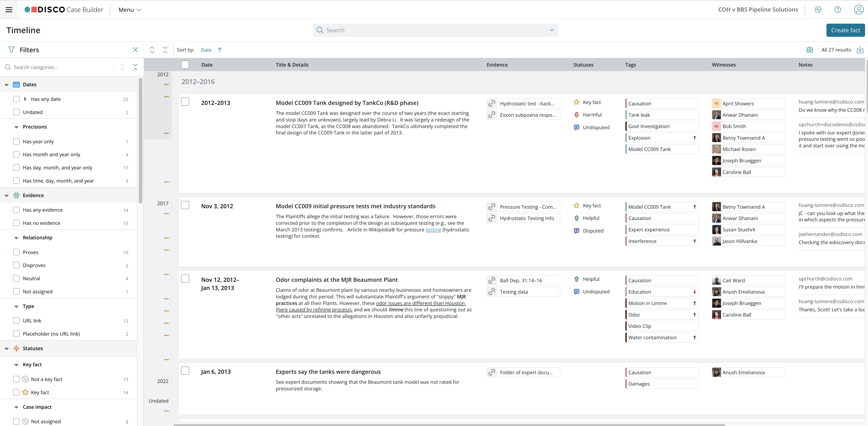Close the Filters panel

(x=135, y=50)
